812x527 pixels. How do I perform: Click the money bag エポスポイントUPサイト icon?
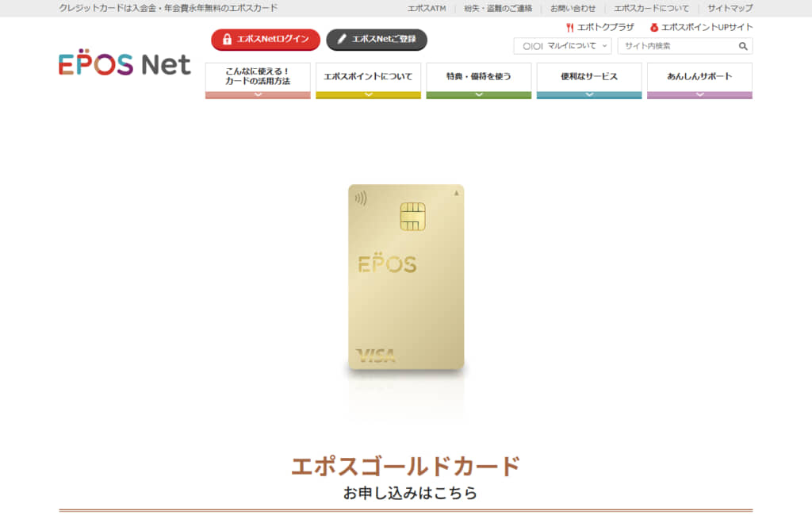click(x=654, y=28)
